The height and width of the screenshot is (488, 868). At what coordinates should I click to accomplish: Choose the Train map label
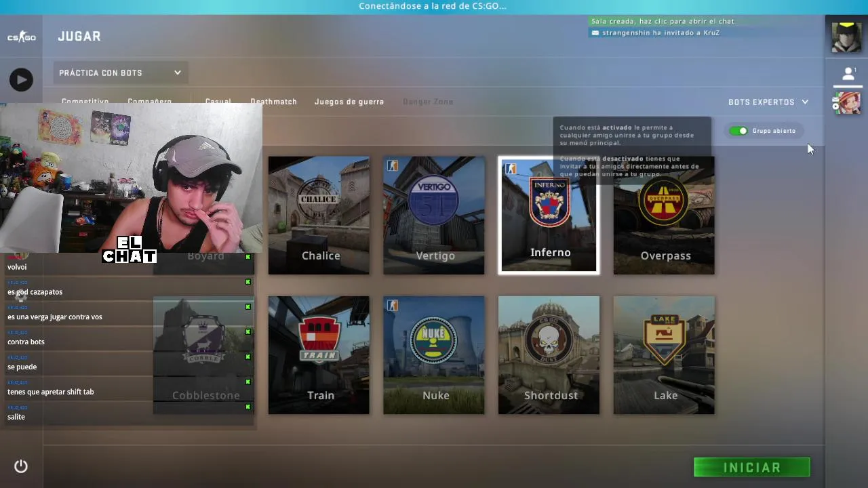pos(321,395)
